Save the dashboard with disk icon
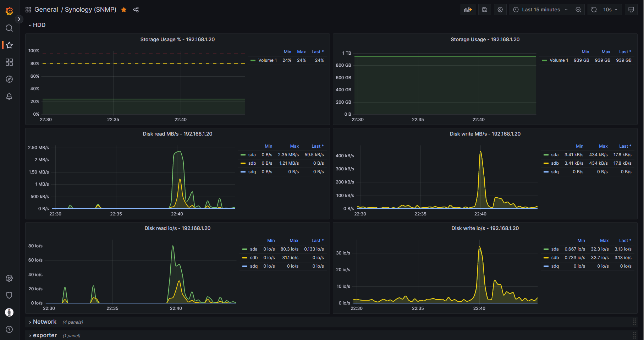Viewport: 644px width, 340px height. (x=485, y=10)
